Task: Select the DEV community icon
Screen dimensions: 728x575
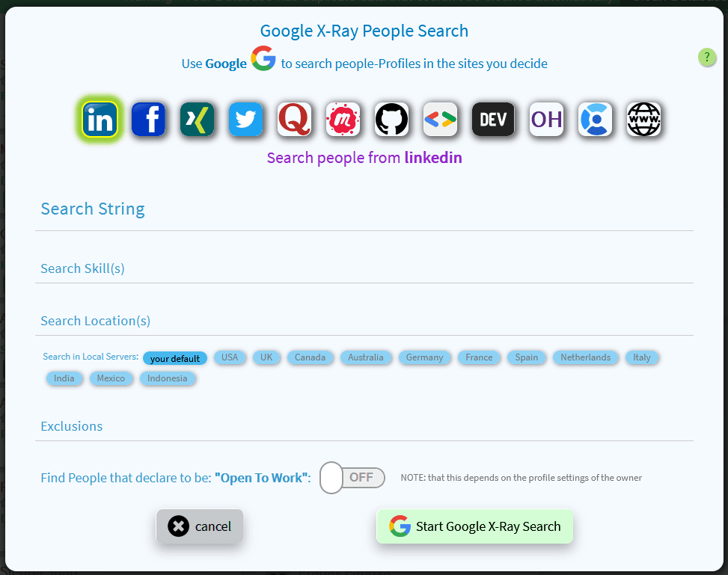Action: (x=493, y=120)
